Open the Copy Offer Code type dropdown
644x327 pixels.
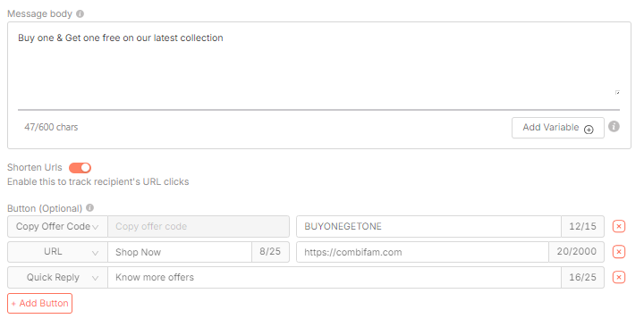point(57,226)
